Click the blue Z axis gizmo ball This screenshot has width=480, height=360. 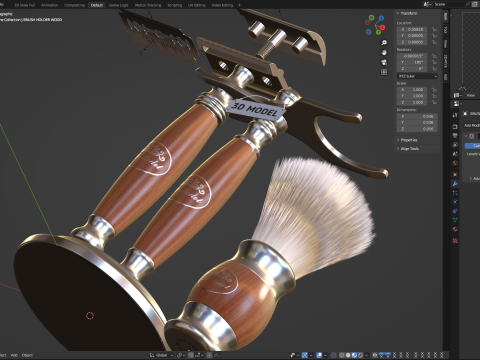click(381, 18)
